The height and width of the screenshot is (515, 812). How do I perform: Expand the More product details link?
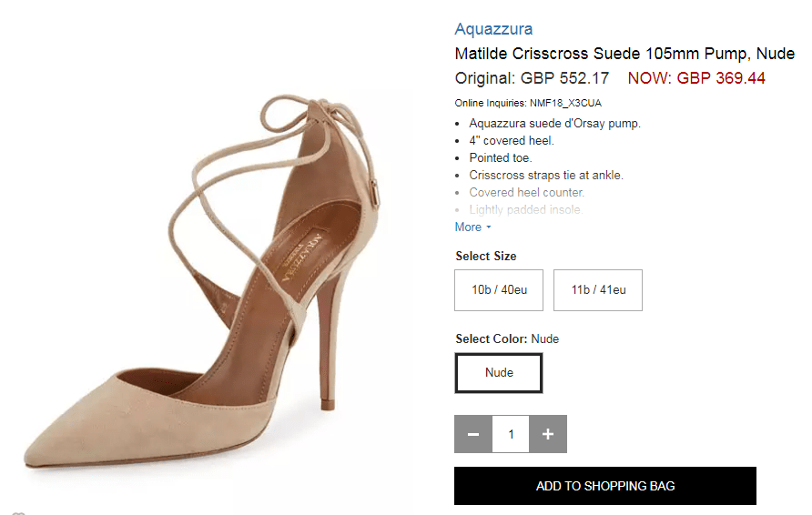click(x=468, y=227)
